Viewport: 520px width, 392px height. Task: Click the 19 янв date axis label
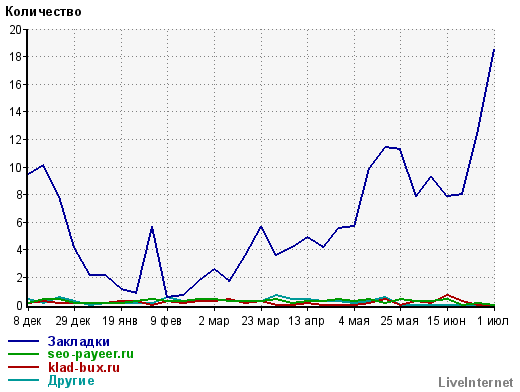click(120, 321)
